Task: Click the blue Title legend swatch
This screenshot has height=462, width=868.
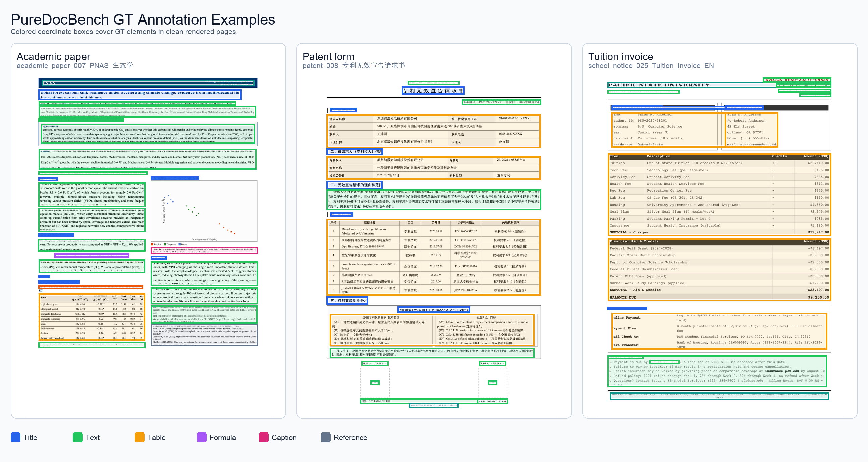Action: 15,437
